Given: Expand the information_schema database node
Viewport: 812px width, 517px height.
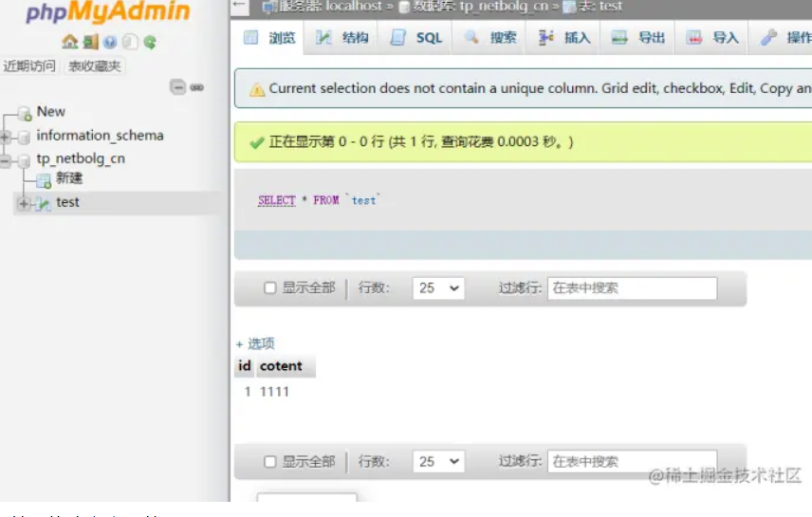Looking at the screenshot, I should [x=6, y=137].
